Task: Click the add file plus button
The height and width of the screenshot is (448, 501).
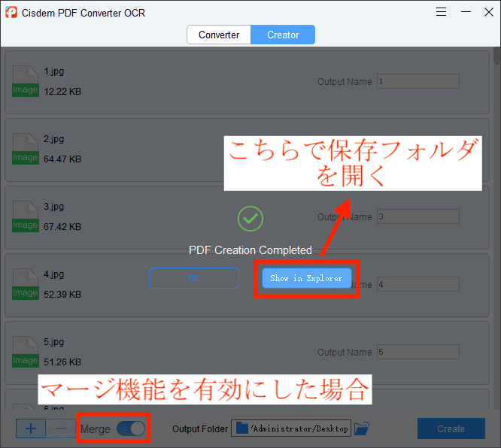Action: [x=31, y=428]
